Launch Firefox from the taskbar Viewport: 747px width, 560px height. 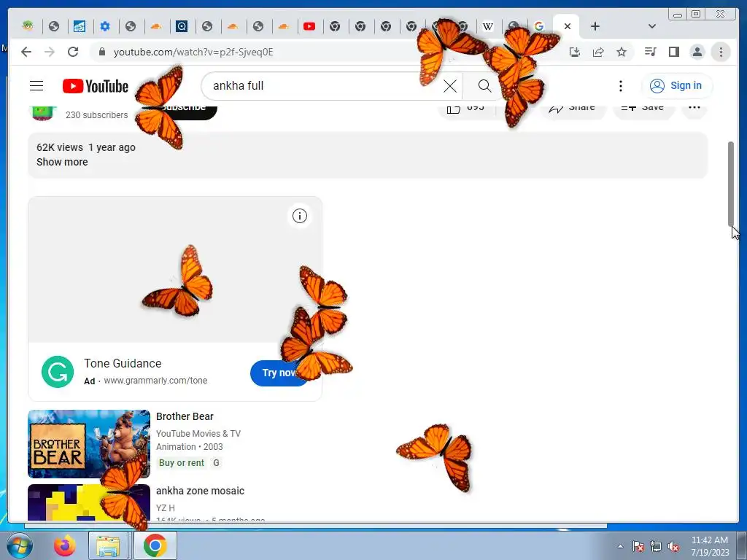point(64,545)
